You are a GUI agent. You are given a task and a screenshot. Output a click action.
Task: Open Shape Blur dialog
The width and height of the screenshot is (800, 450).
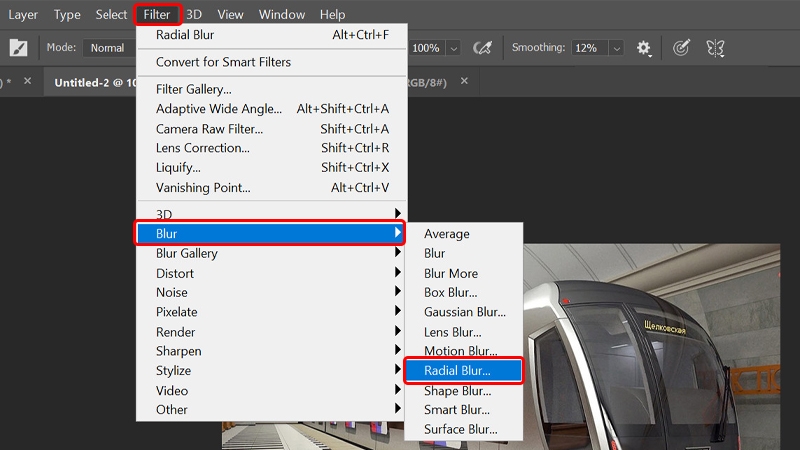pyautogui.click(x=464, y=391)
